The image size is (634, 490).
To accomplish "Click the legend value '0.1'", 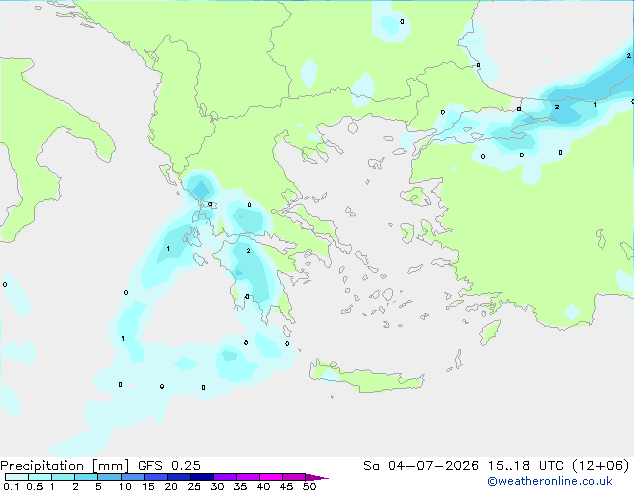I will point(11,486).
